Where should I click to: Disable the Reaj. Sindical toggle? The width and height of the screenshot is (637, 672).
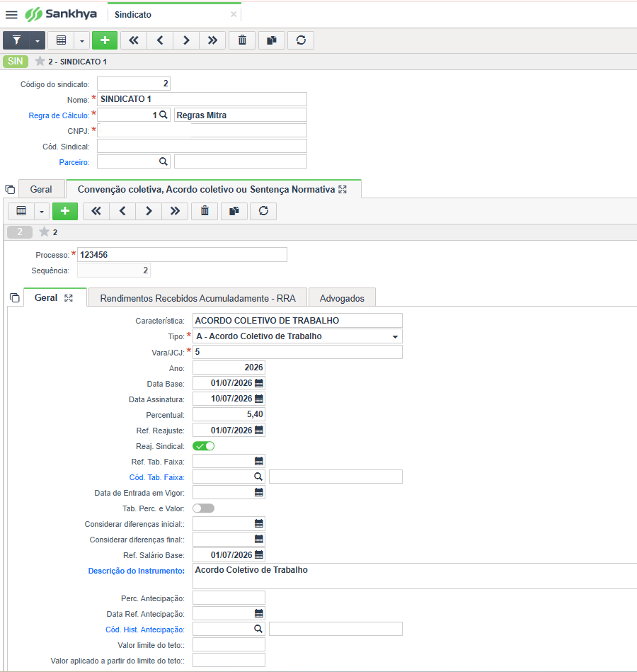[x=203, y=445]
